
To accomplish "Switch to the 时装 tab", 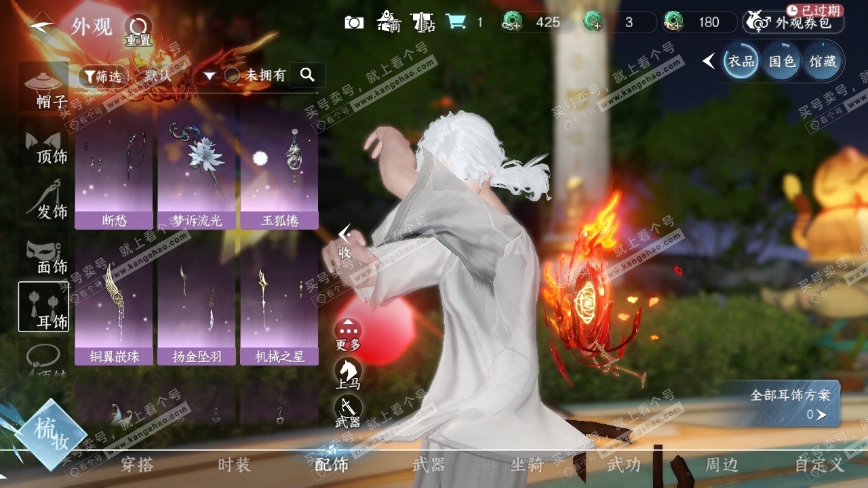I will point(234,464).
